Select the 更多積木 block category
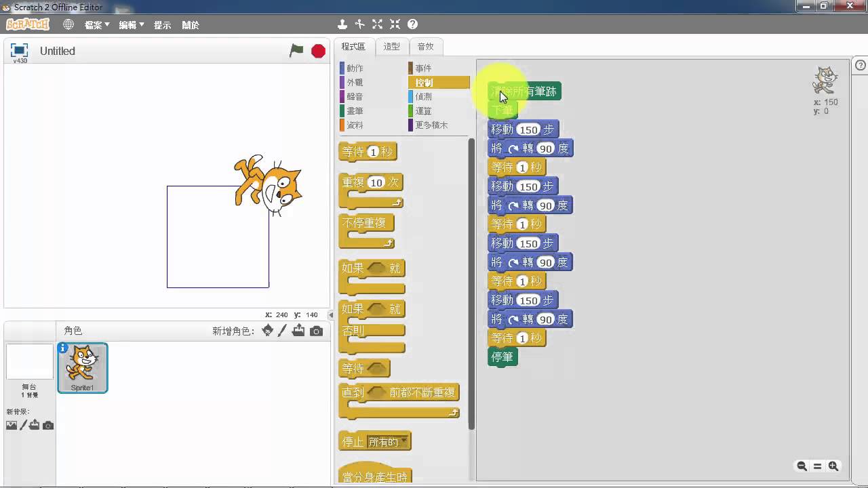 pos(439,125)
